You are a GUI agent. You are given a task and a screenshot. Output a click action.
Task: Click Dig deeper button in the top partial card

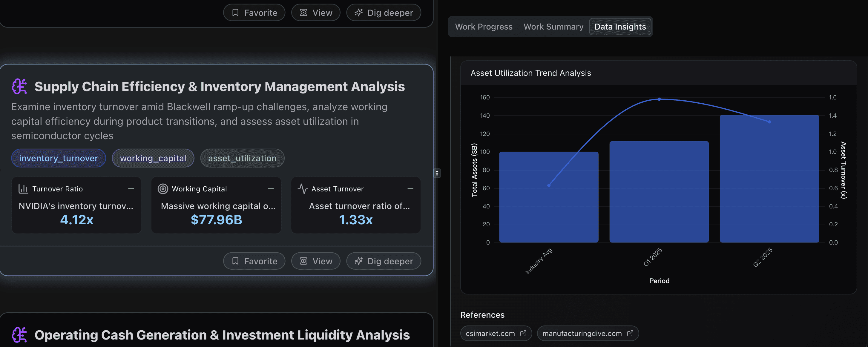[x=384, y=13]
